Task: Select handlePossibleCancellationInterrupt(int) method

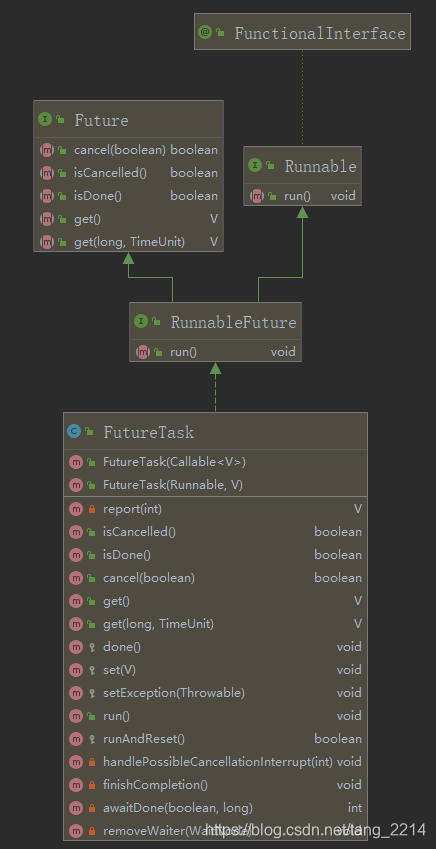Action: pos(216,762)
